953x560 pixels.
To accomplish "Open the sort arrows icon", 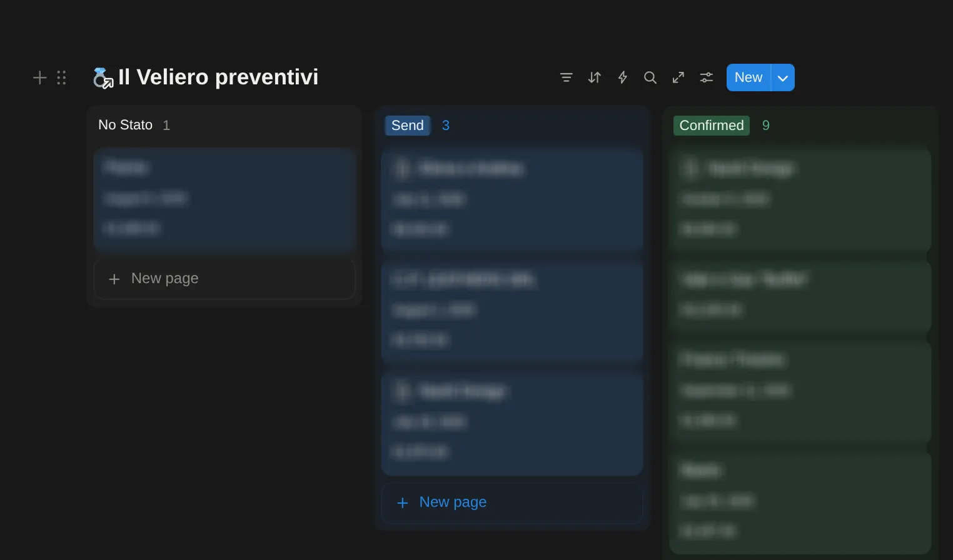I will click(x=595, y=77).
